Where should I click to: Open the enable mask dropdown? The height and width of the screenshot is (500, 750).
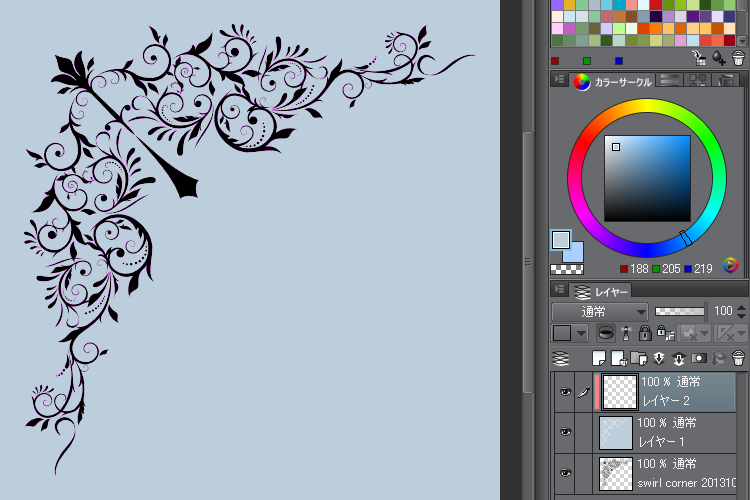pyautogui.click(x=694, y=333)
